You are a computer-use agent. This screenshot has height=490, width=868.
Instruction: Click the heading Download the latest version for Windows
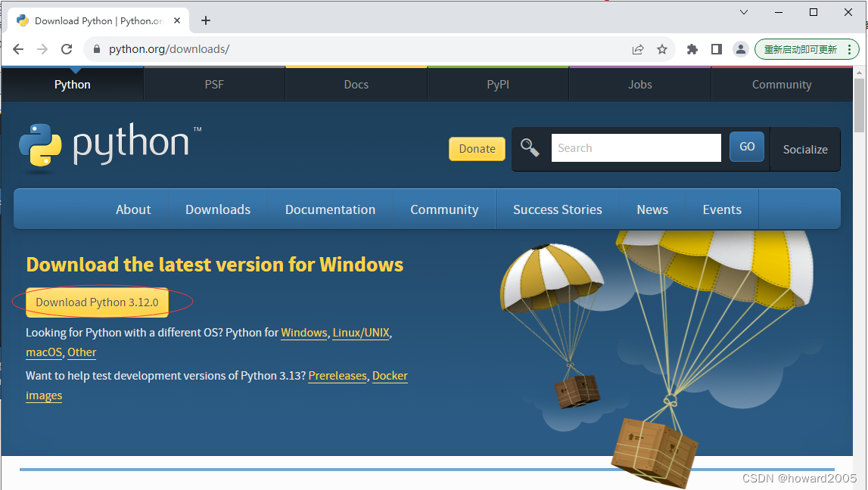(215, 265)
